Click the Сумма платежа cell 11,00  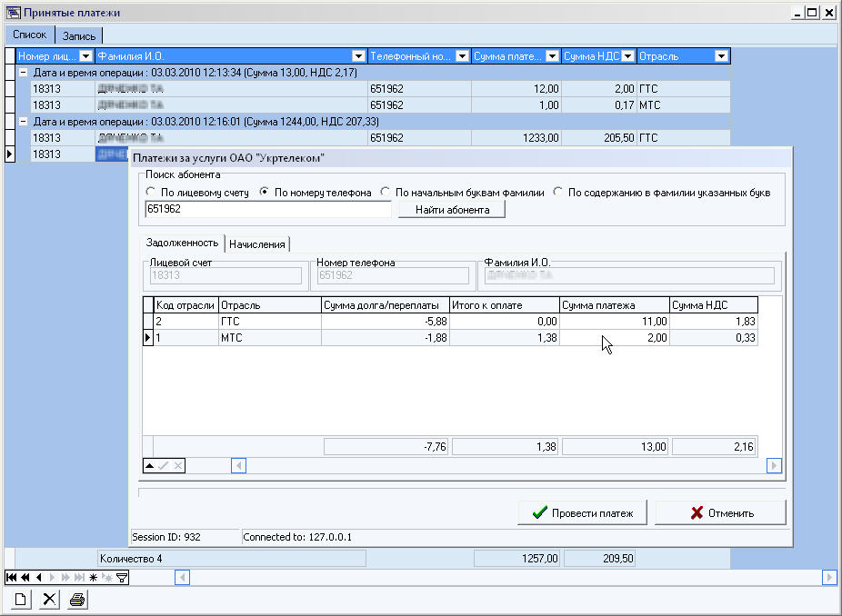point(615,322)
